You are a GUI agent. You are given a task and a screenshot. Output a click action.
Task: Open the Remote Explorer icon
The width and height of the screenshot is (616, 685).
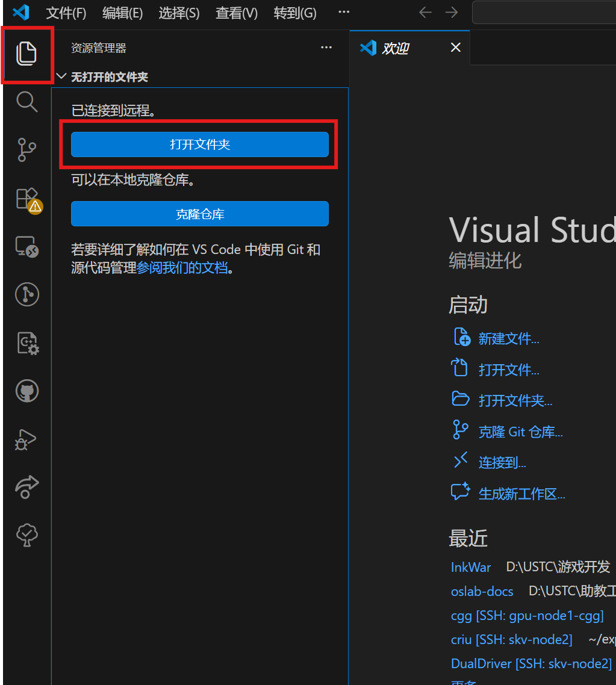[x=26, y=247]
